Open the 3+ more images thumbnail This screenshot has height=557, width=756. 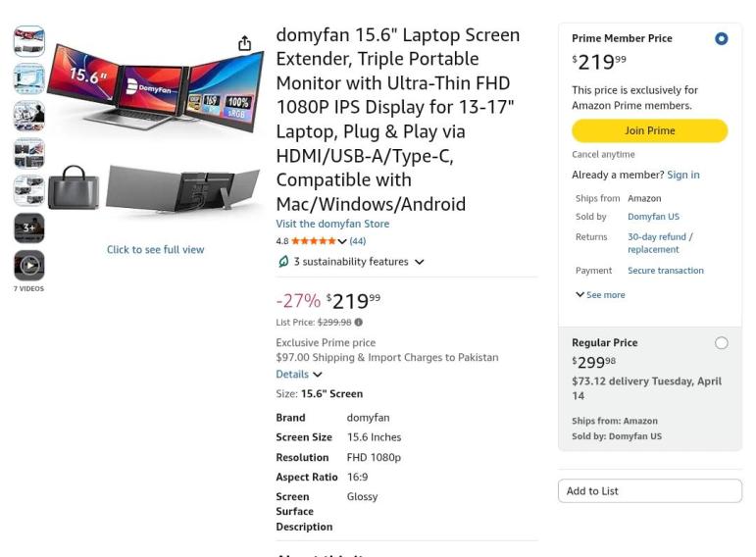(29, 228)
